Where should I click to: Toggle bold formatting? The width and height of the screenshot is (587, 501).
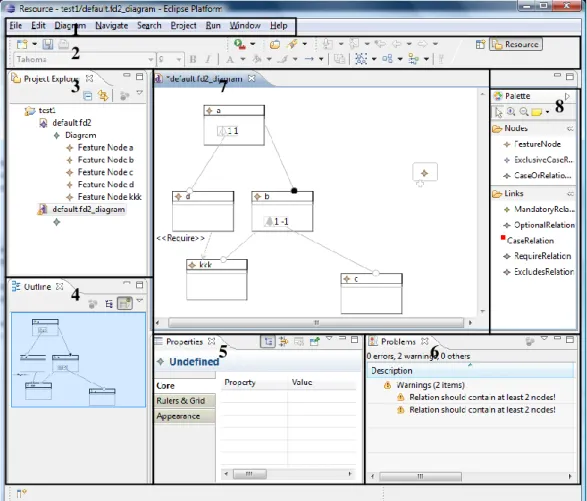click(193, 59)
